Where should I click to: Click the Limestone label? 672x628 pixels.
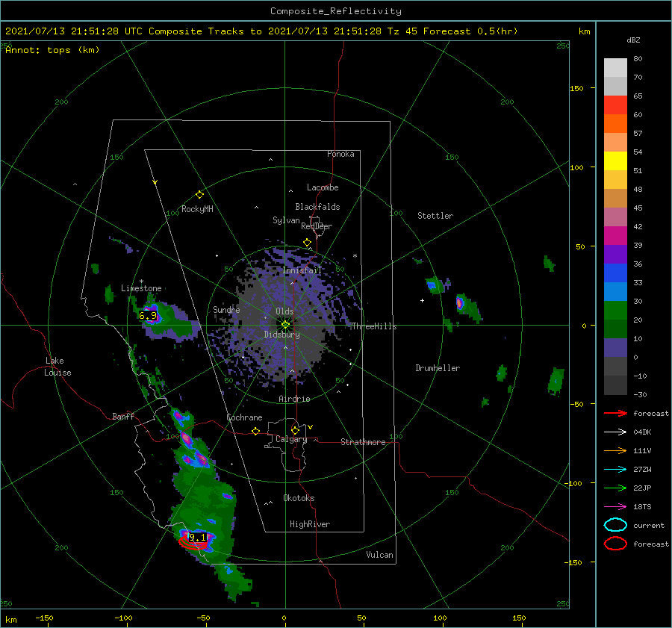[x=141, y=288]
